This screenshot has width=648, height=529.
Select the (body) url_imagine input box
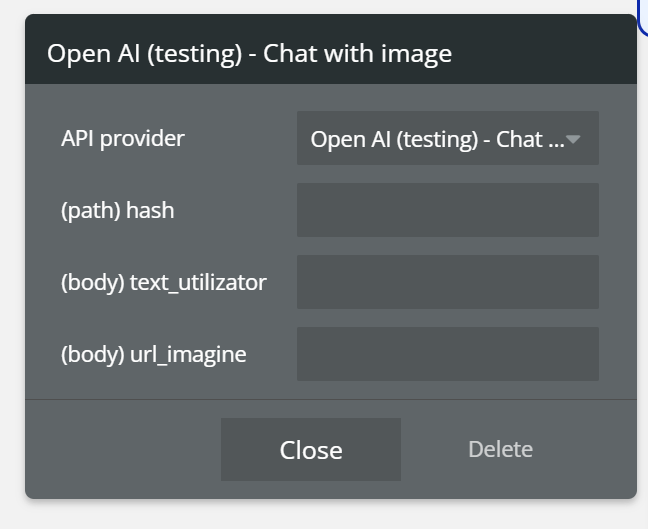[447, 354]
